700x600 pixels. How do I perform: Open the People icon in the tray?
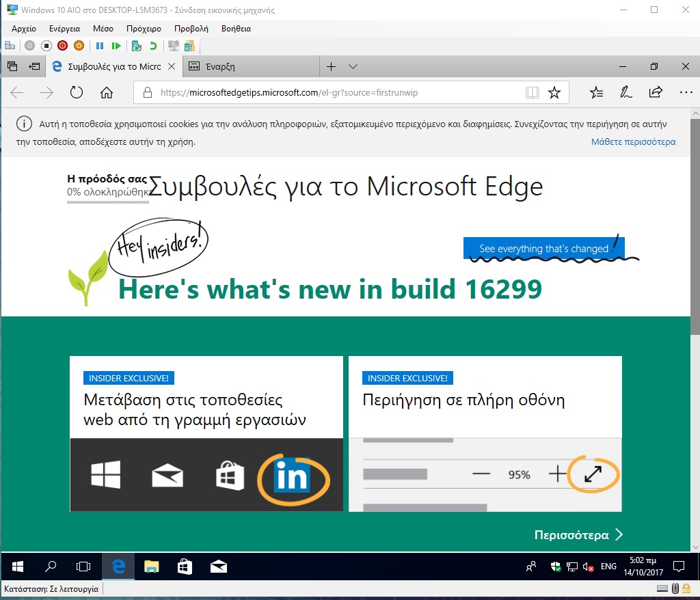pos(531,567)
